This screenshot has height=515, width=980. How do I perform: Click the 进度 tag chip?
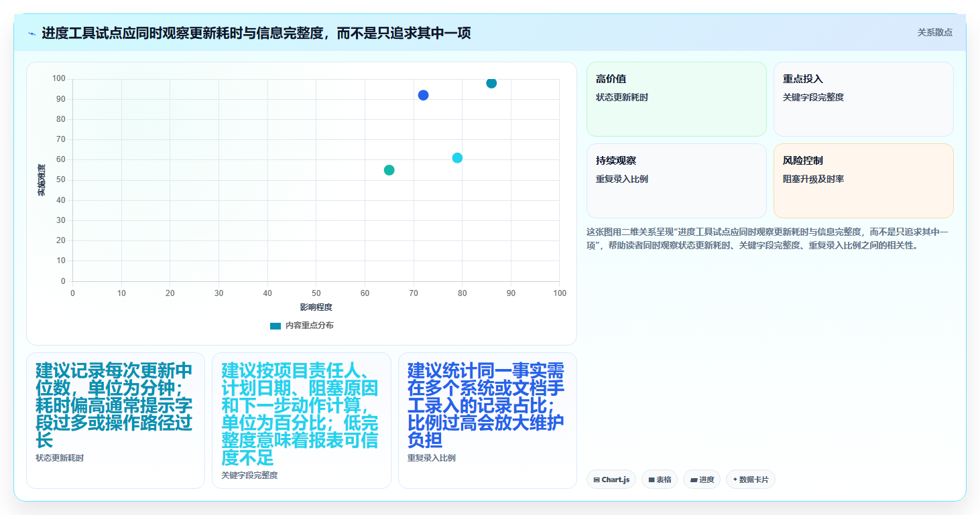pos(702,480)
